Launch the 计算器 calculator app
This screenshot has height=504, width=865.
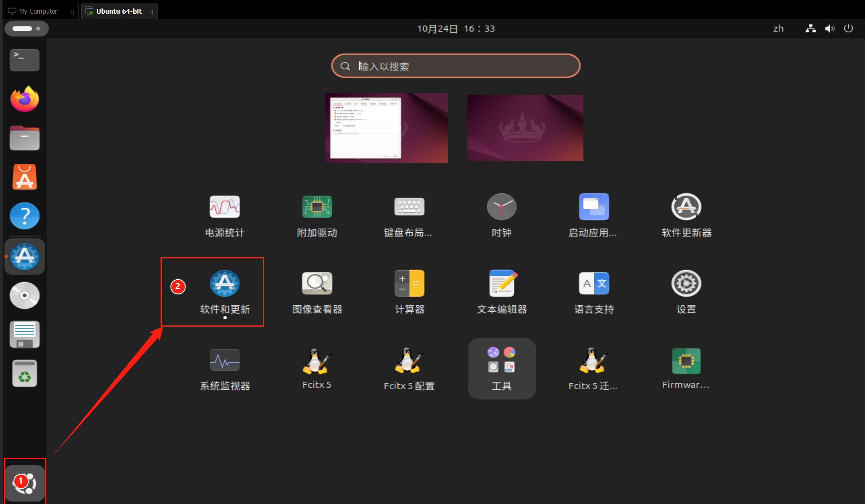point(409,283)
